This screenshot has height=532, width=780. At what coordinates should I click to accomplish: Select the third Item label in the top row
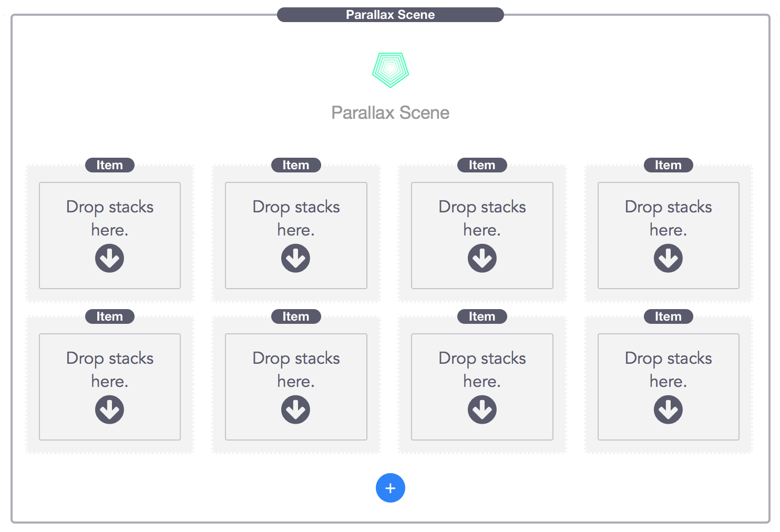click(482, 165)
